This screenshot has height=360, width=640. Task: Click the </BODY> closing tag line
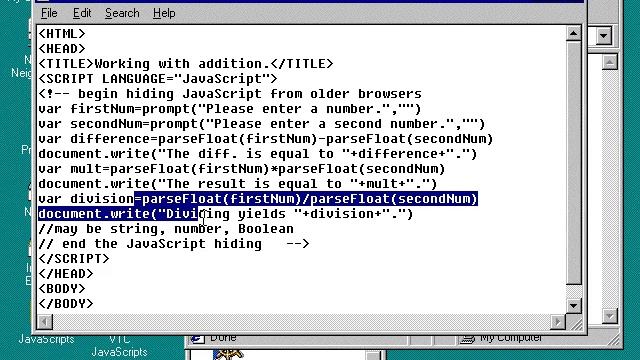point(66,304)
